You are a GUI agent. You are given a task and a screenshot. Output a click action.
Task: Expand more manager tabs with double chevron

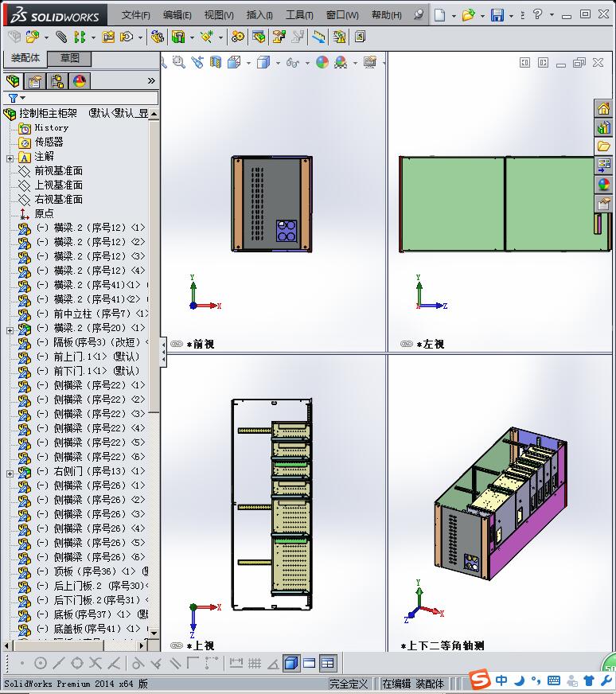coord(151,81)
